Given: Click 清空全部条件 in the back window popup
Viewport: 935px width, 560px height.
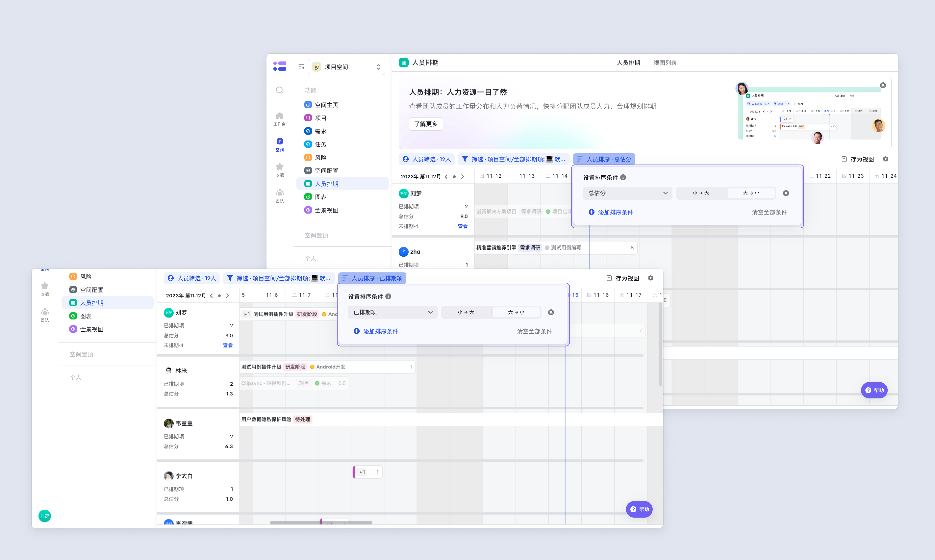Looking at the screenshot, I should tap(770, 212).
